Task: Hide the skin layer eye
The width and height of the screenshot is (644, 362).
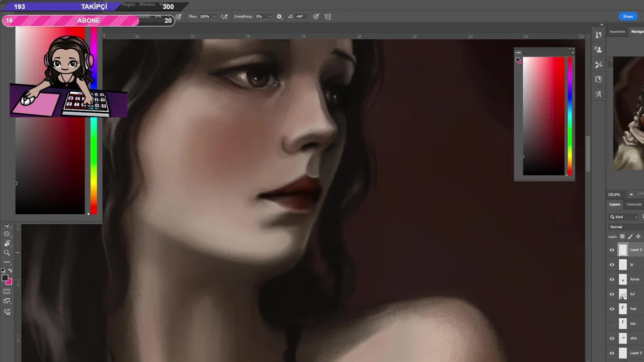Action: tap(612, 338)
